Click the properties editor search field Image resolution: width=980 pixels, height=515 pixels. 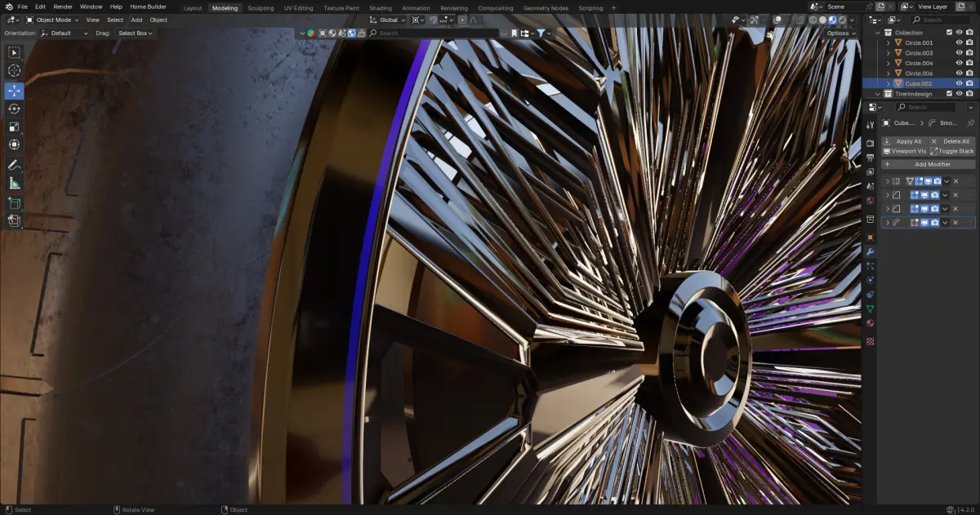pyautogui.click(x=926, y=107)
